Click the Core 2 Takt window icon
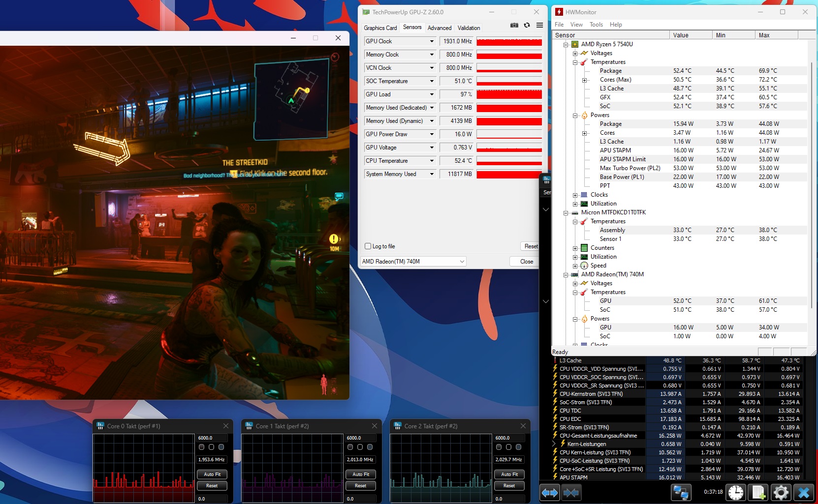The image size is (818, 504). click(x=398, y=426)
